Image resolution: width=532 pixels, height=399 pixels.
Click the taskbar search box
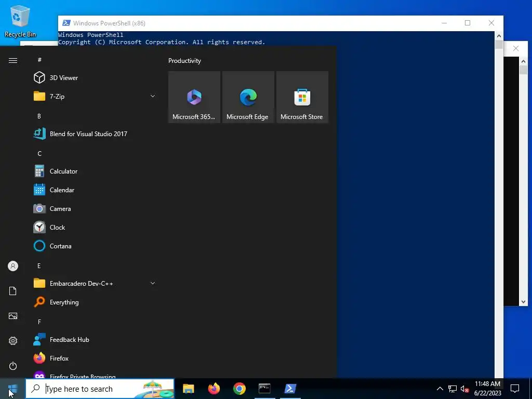pos(100,389)
